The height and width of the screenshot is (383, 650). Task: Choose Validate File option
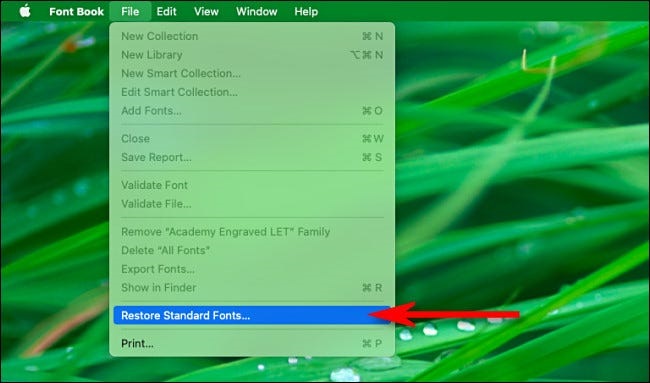252,204
